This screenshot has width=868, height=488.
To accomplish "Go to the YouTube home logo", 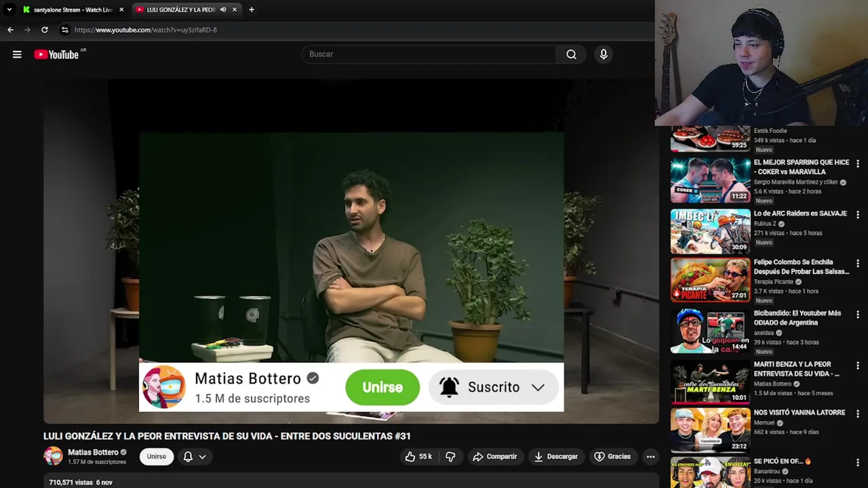I will pos(57,54).
